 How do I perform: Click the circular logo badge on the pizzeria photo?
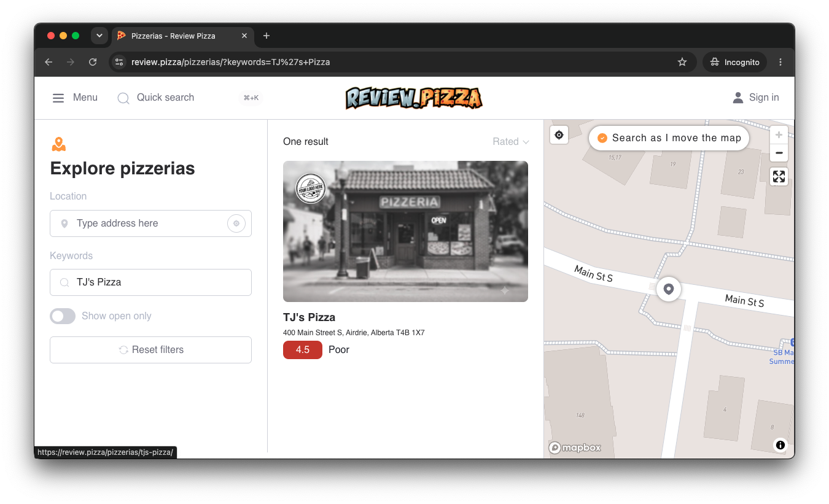point(311,188)
